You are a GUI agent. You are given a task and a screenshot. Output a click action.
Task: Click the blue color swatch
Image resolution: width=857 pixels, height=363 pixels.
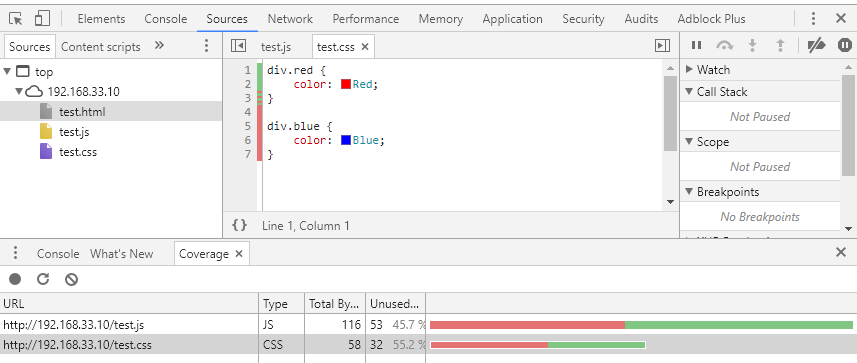pyautogui.click(x=345, y=140)
